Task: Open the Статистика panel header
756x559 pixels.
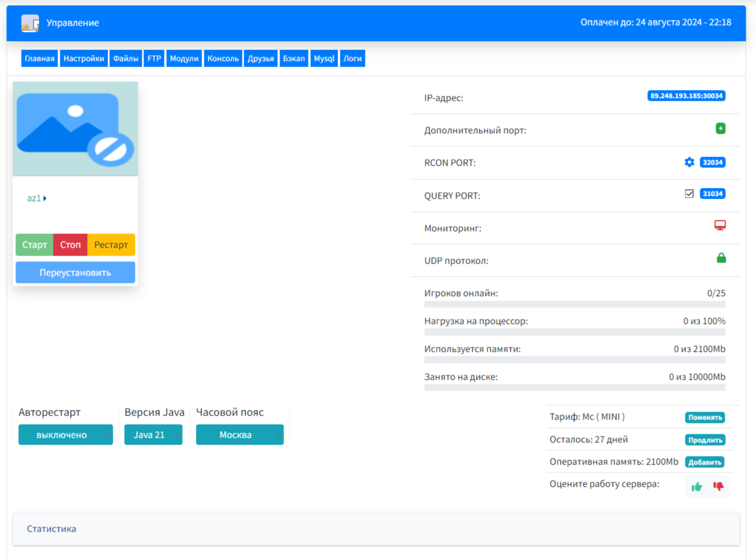Action: (376, 529)
